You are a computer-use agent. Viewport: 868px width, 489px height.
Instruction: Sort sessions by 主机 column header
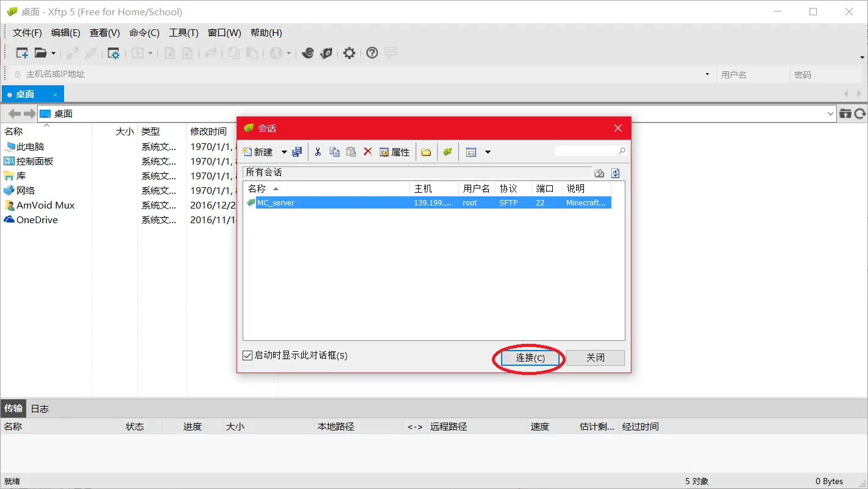434,188
